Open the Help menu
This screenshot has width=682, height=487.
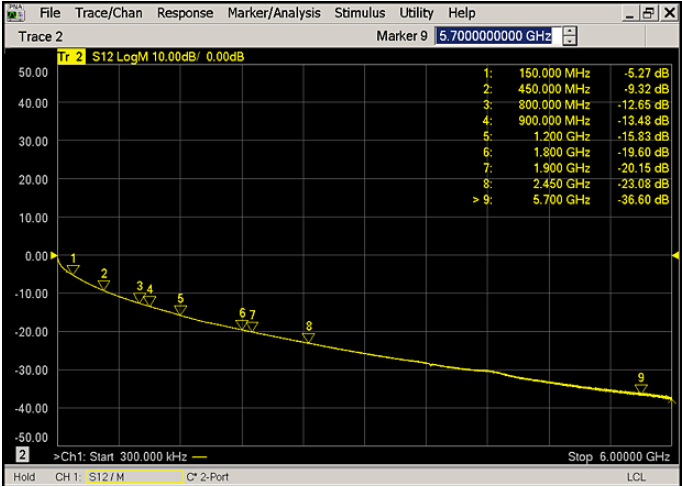[462, 13]
